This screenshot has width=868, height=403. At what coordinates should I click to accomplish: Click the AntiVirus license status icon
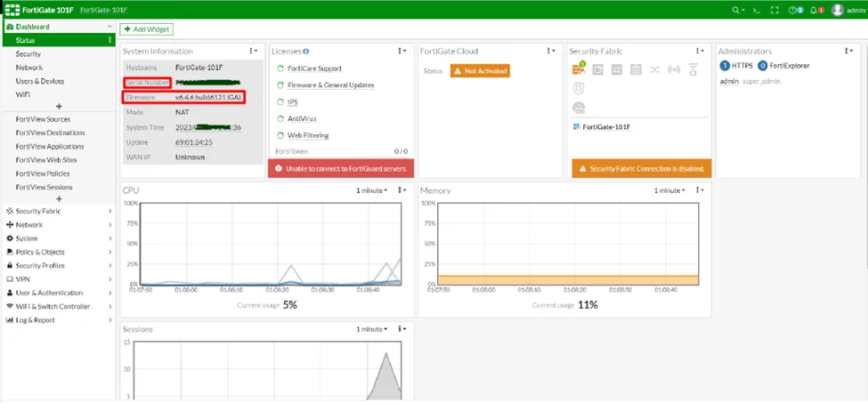[280, 119]
